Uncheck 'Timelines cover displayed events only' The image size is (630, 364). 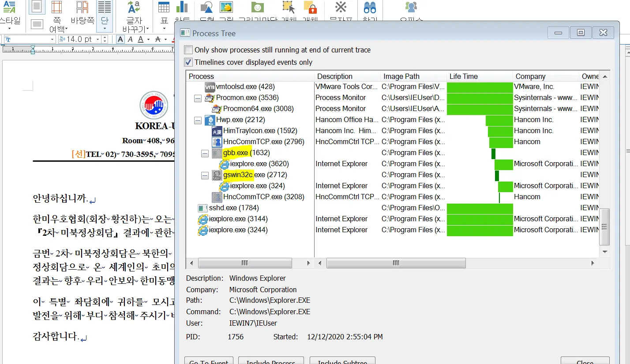(188, 62)
